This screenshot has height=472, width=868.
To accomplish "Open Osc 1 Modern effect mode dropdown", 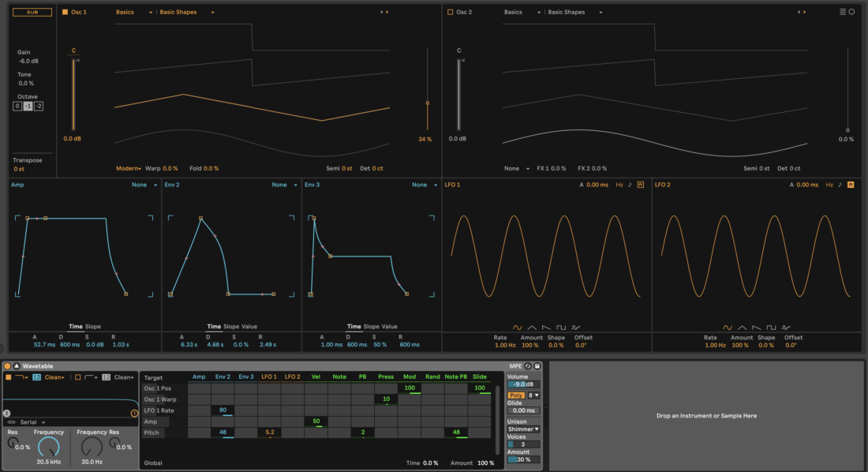I will point(129,168).
